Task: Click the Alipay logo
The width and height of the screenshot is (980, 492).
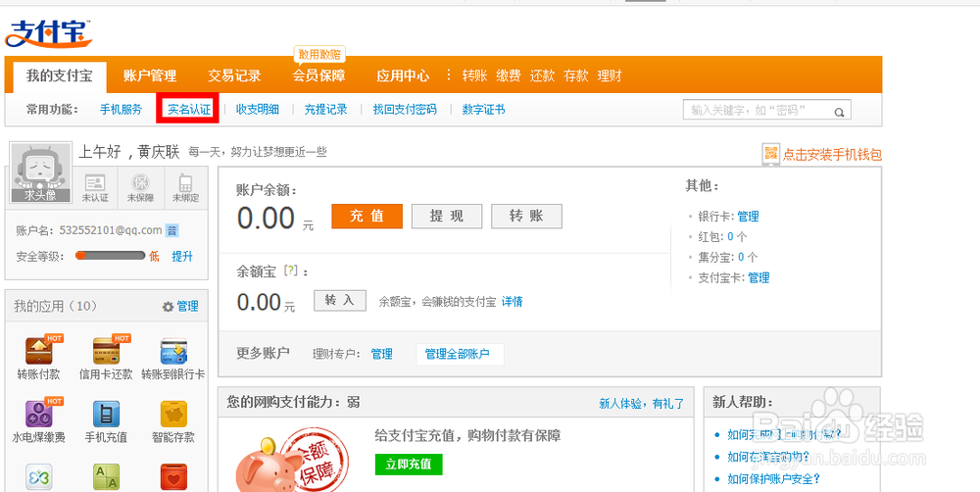Action: pyautogui.click(x=49, y=33)
